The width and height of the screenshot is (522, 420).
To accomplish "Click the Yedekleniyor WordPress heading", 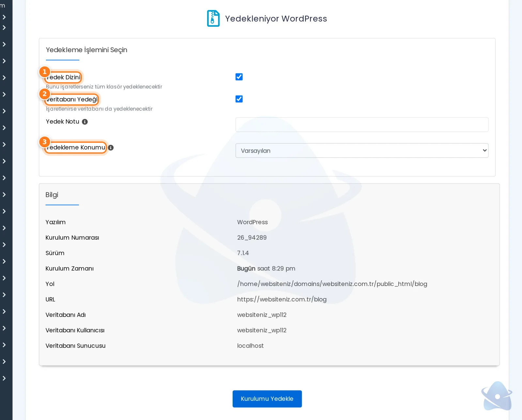I will coord(276,19).
